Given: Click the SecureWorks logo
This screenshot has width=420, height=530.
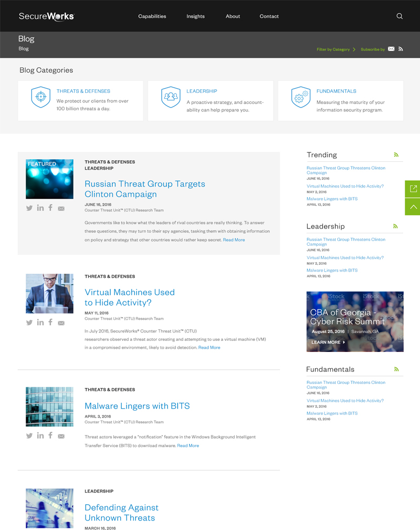Looking at the screenshot, I should click(x=46, y=16).
